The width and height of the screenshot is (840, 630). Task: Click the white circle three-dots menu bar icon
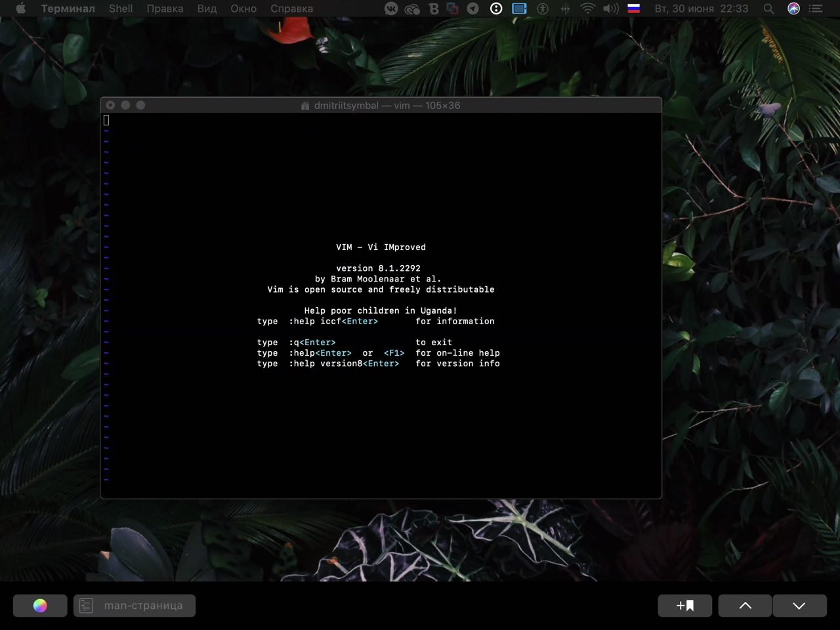coord(496,9)
